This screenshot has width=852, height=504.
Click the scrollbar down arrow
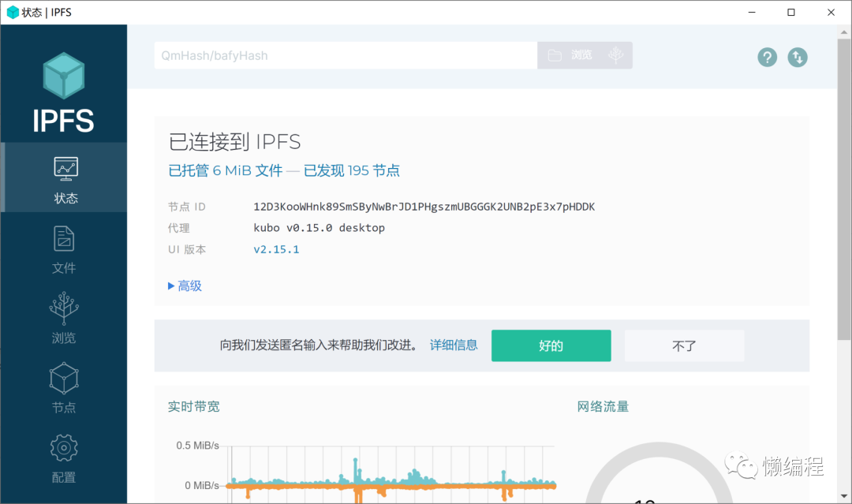click(x=844, y=496)
